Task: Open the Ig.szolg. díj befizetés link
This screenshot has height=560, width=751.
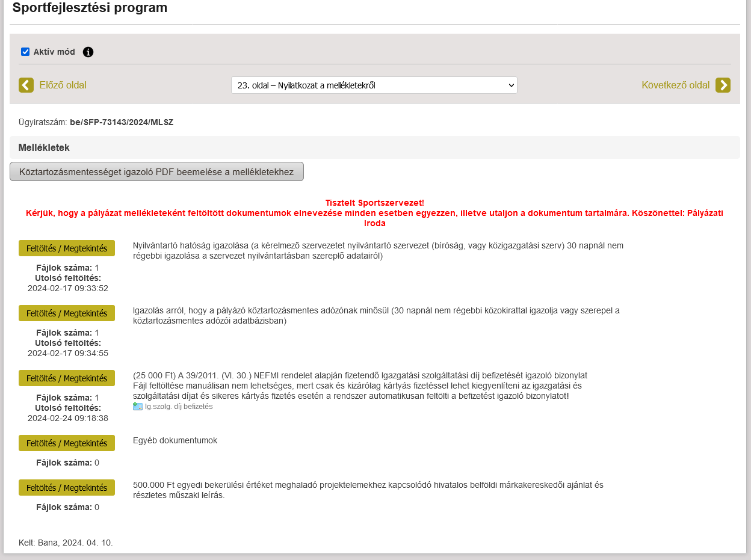Action: click(x=179, y=407)
